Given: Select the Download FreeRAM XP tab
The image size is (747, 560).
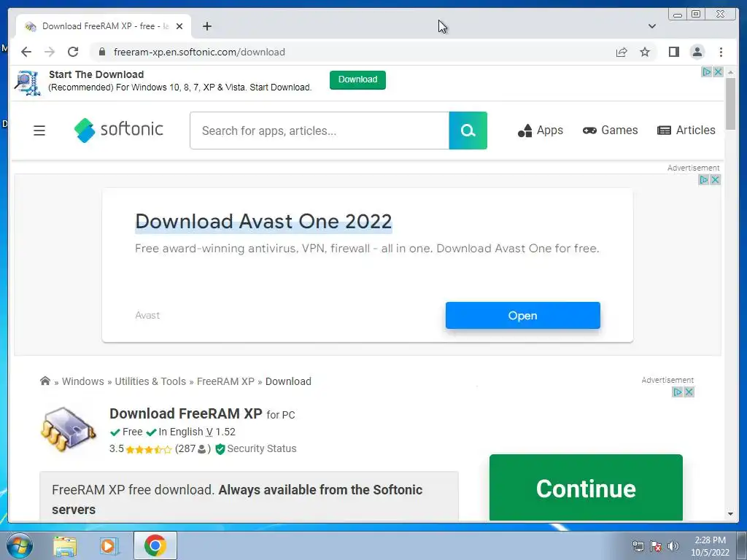Looking at the screenshot, I should [x=104, y=26].
